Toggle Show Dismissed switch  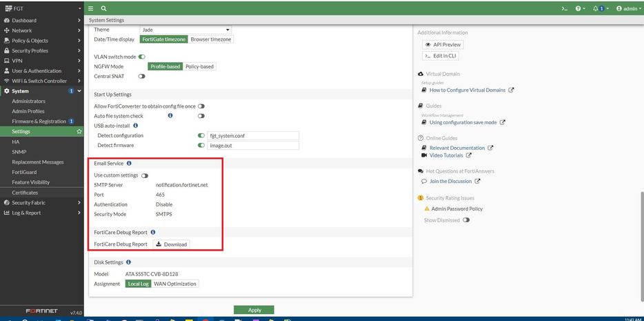(465, 220)
